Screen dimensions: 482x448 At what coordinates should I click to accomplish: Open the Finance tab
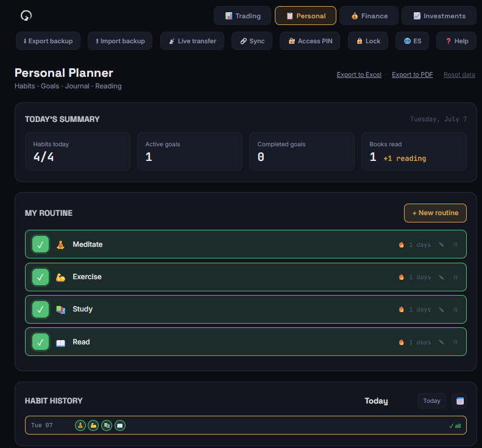(369, 16)
